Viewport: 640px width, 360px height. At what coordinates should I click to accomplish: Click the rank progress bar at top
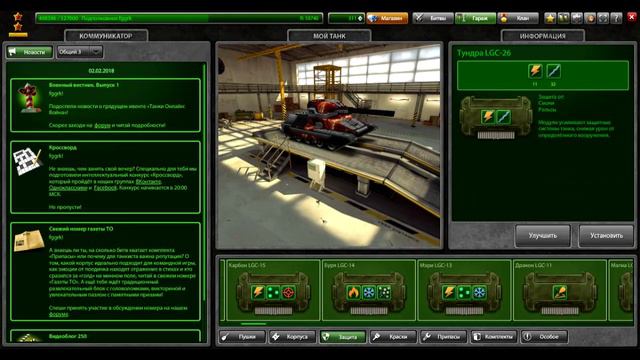179,18
